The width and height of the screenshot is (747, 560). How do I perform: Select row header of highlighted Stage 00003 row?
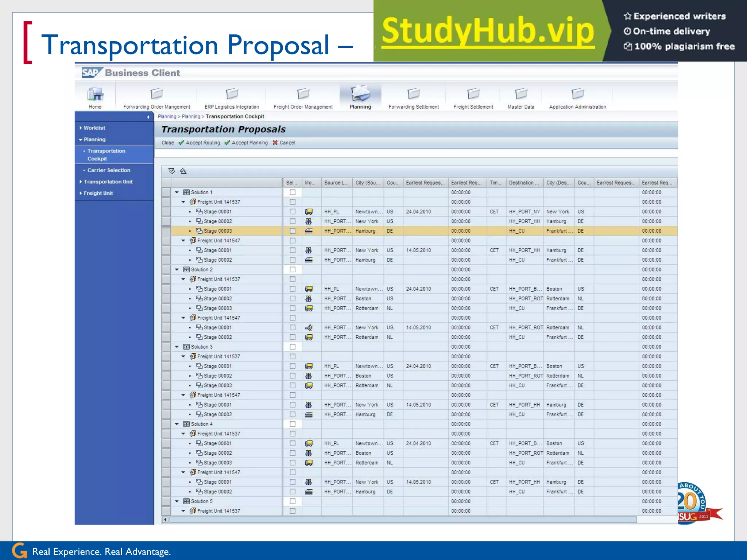point(166,231)
